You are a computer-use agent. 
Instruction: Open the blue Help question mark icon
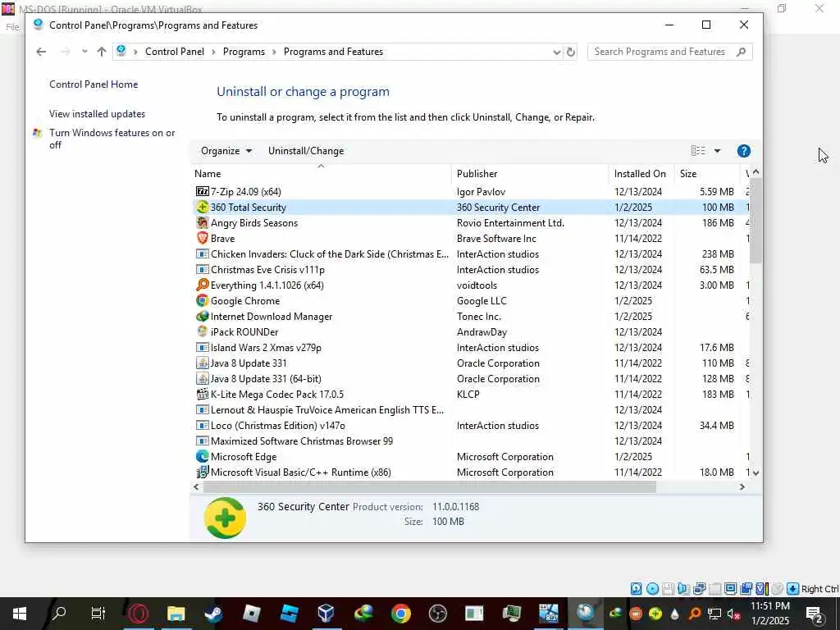(x=743, y=151)
